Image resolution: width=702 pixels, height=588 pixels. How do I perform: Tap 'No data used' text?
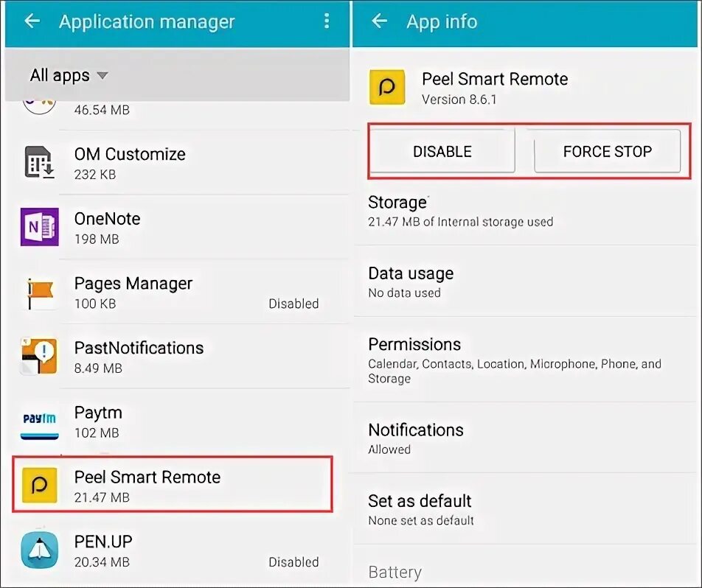click(404, 293)
